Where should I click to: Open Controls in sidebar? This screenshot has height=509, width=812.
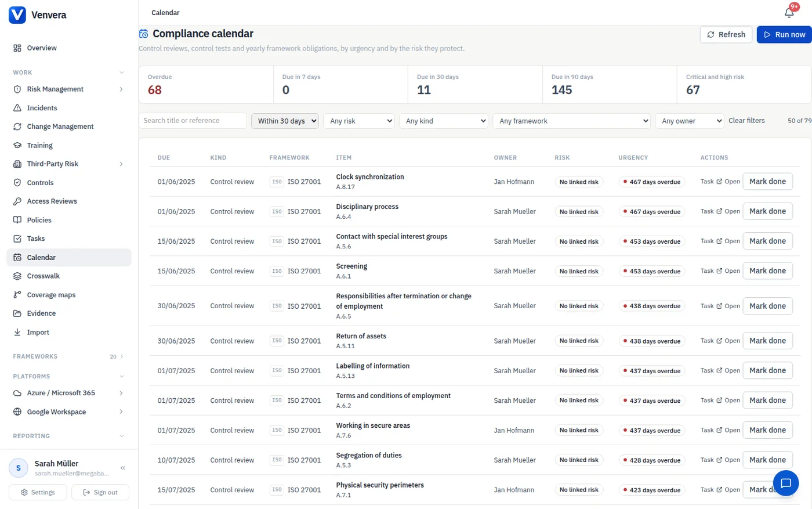[69, 183]
